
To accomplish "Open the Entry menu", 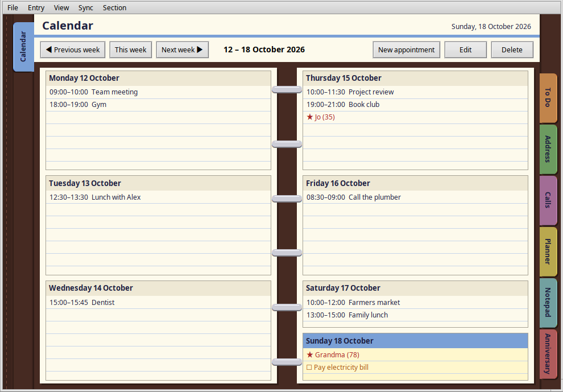I will coord(36,7).
